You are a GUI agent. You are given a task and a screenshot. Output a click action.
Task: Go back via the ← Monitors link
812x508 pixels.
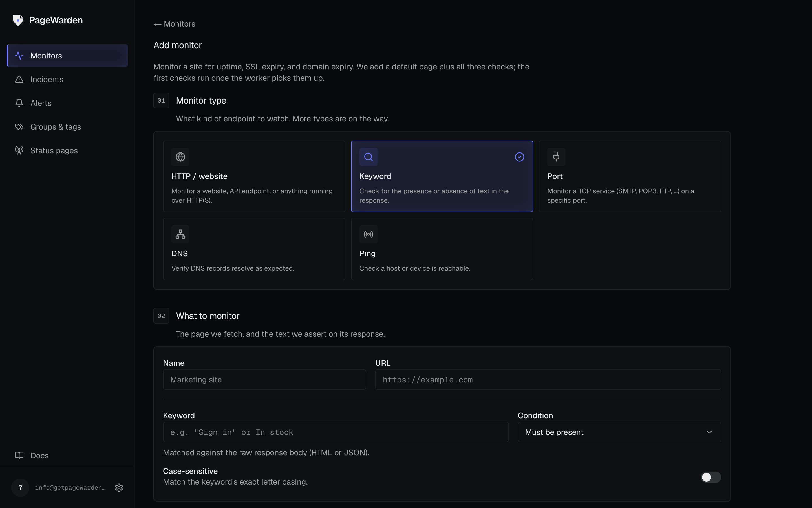pyautogui.click(x=174, y=24)
